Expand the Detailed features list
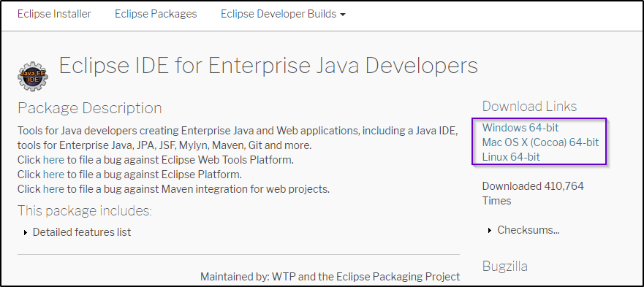The image size is (644, 287). click(77, 232)
